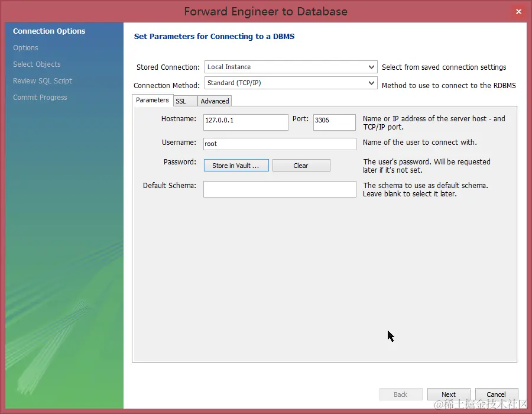Image resolution: width=532 pixels, height=414 pixels.
Task: Open the Stored Connection dropdown
Action: (x=291, y=67)
